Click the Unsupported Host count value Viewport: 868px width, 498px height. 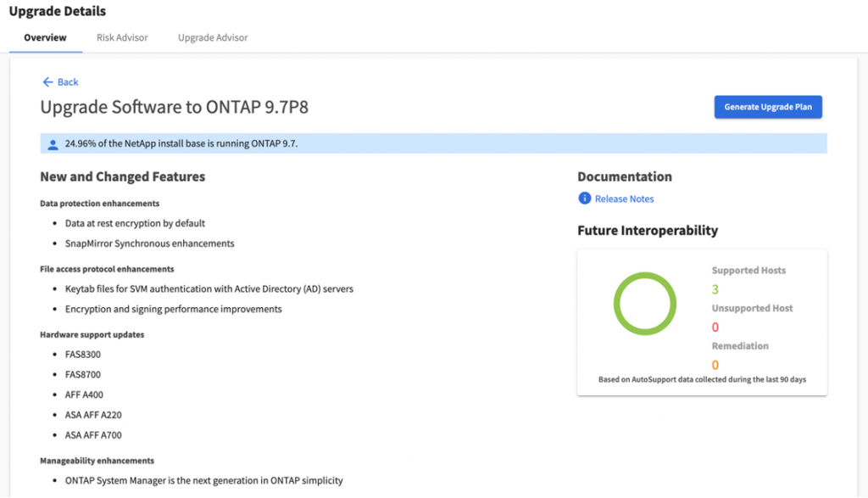coord(715,327)
